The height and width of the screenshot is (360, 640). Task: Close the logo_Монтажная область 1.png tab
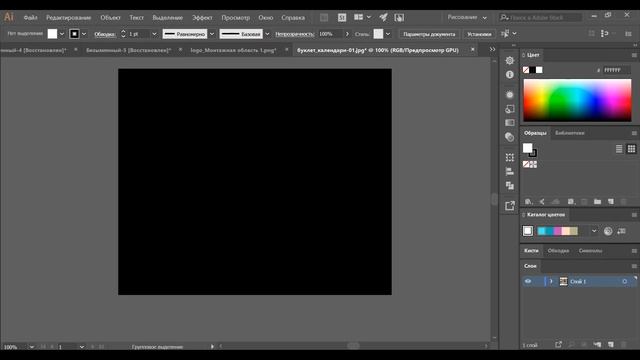287,50
